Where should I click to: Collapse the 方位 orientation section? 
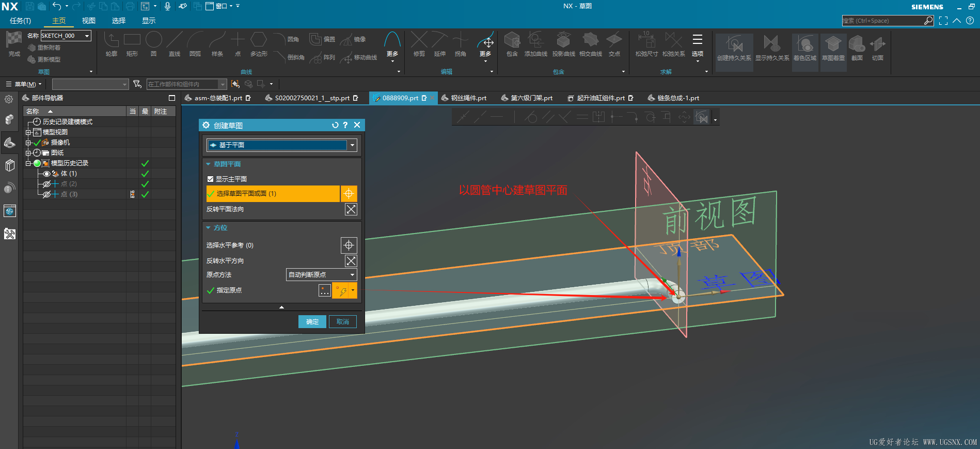pos(209,228)
